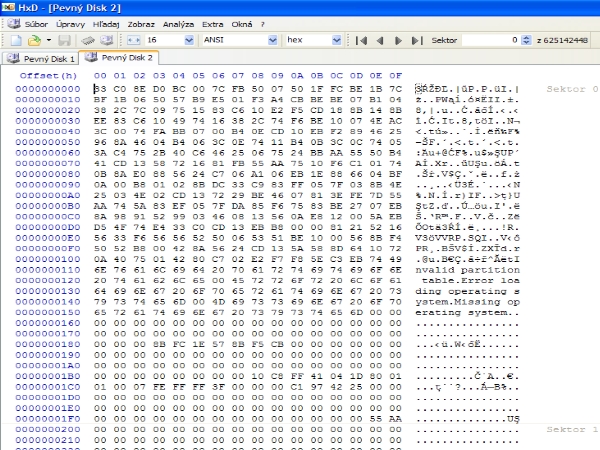
Task: Click decoded text 'ding operating s'
Action: tap(468, 291)
